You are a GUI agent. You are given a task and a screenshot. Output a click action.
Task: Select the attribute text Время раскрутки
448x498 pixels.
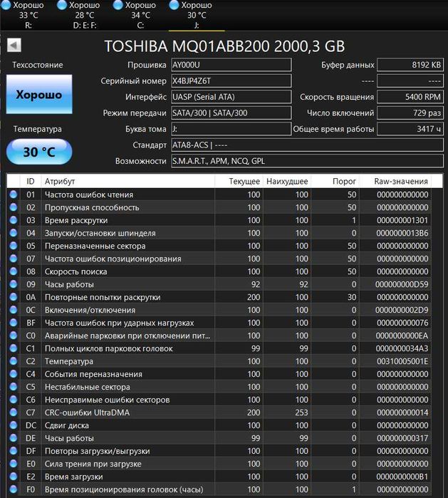[x=76, y=220]
